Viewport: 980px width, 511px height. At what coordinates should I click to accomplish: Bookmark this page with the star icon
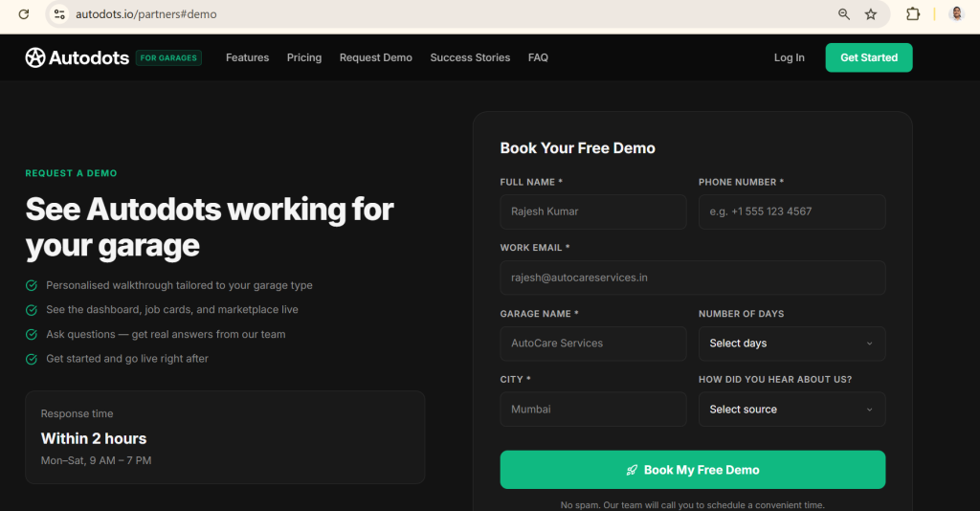(x=871, y=13)
